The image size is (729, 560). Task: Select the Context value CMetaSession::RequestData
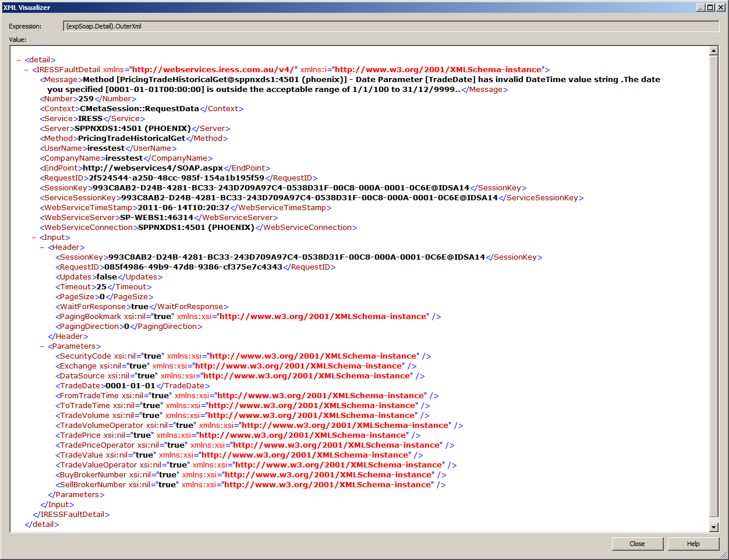[x=140, y=109]
